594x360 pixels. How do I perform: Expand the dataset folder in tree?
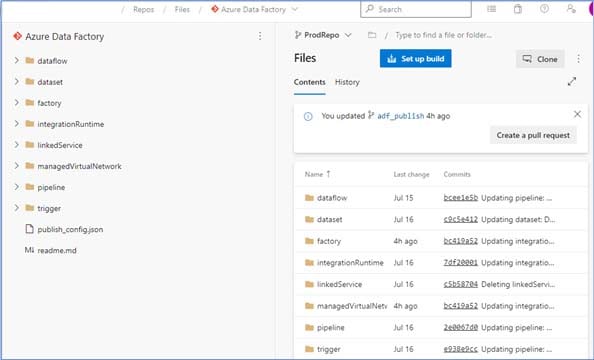tap(16, 81)
